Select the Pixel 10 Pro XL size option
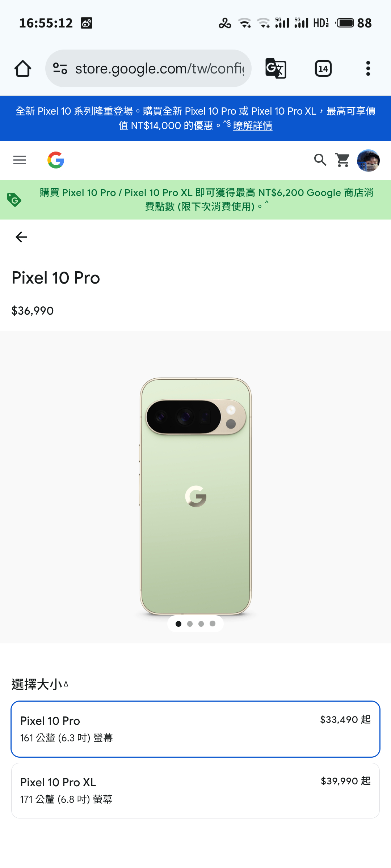The image size is (391, 868). [195, 791]
